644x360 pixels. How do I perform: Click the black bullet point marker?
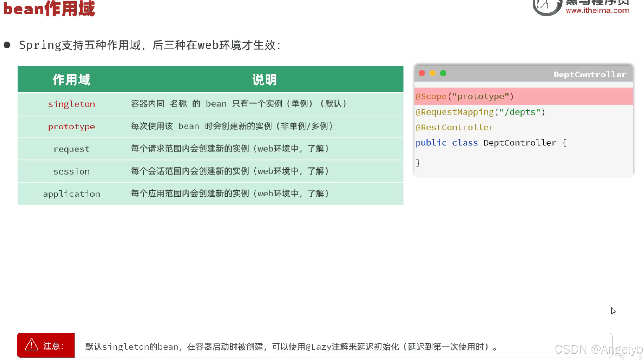7,45
